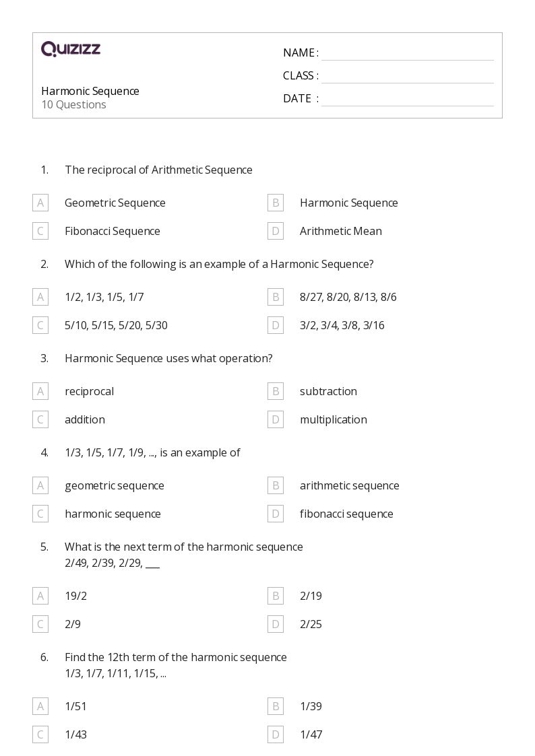This screenshot has width=535, height=756.
Task: Choose box C for harmonic sequence answer
Action: [x=40, y=514]
